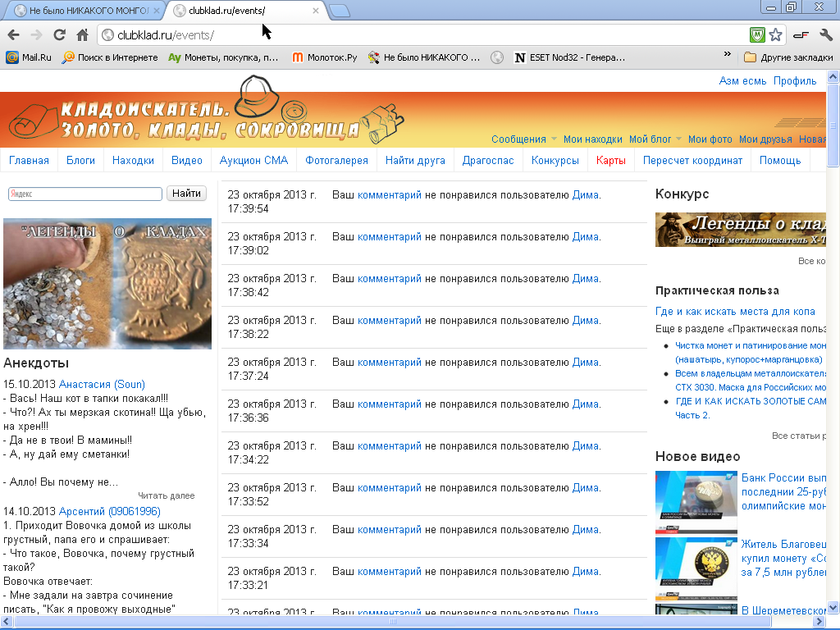Expand Сообщения dropdown arrow

point(554,139)
